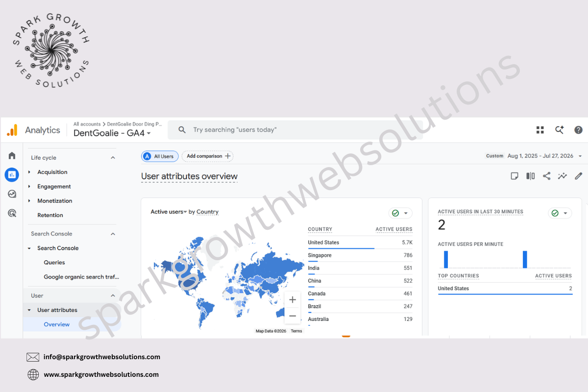
Task: Click Active Users In Last 30 Minutes heading
Action: pos(480,212)
